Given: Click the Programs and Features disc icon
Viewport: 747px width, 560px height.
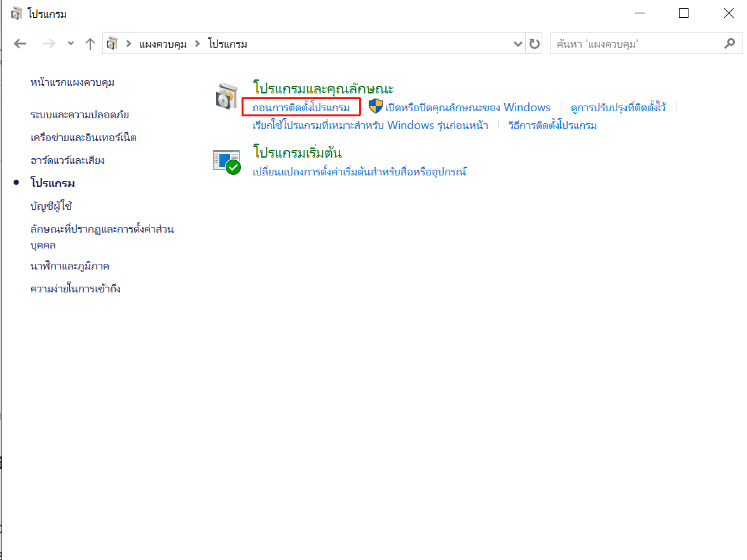Looking at the screenshot, I should tap(226, 96).
